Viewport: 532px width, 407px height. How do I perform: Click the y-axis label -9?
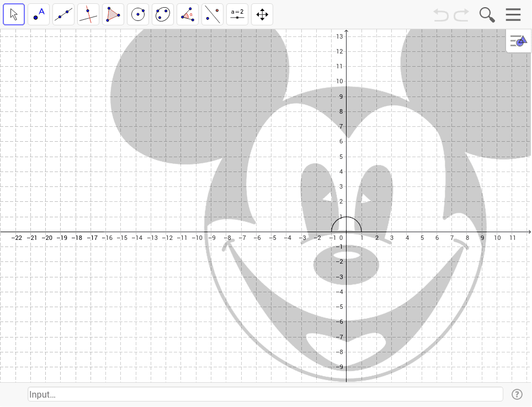point(339,367)
